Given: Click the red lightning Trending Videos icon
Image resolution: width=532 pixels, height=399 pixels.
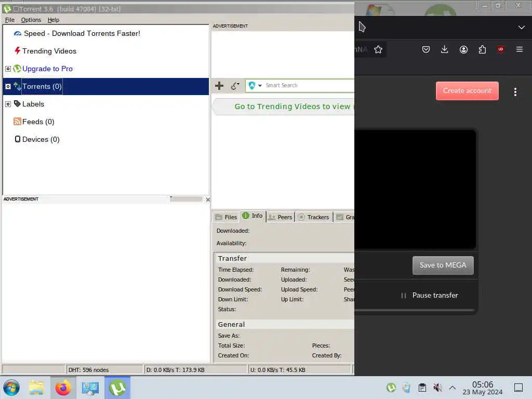Looking at the screenshot, I should tap(17, 51).
